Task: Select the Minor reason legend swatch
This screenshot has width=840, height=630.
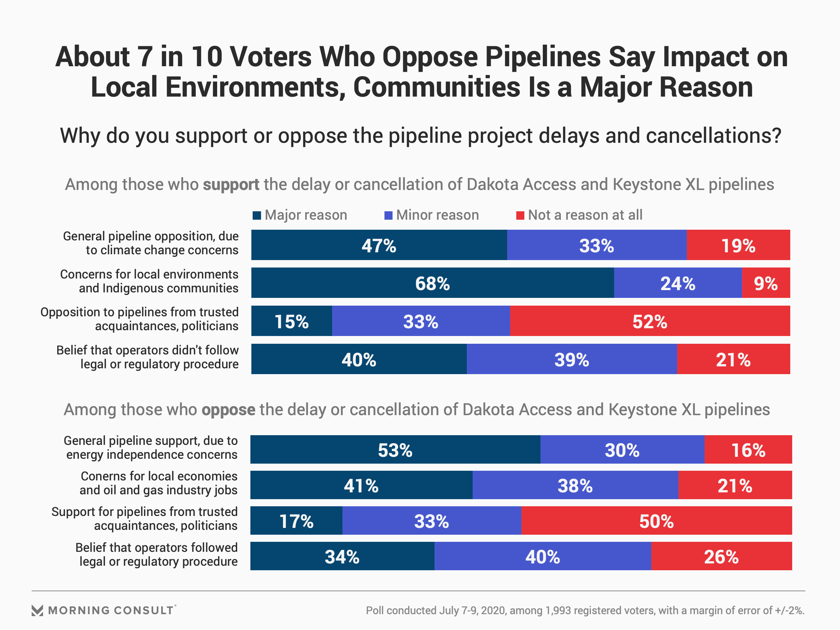Action: tap(388, 215)
